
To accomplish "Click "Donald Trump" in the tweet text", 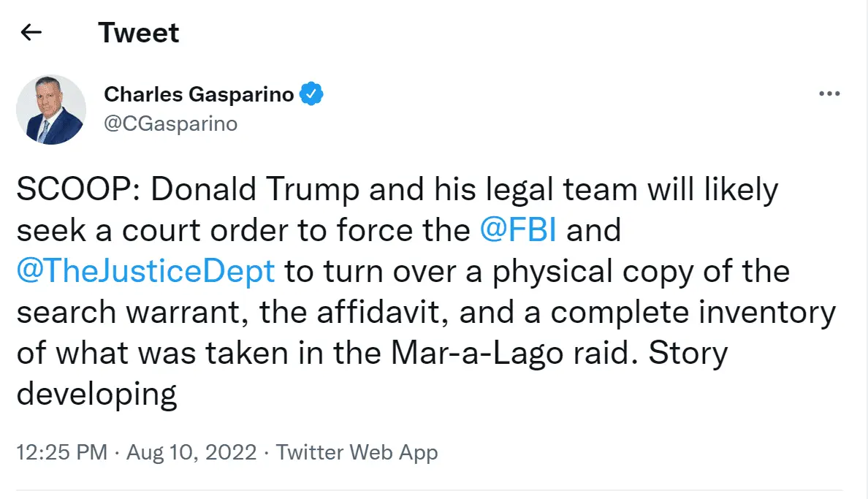I will click(245, 190).
